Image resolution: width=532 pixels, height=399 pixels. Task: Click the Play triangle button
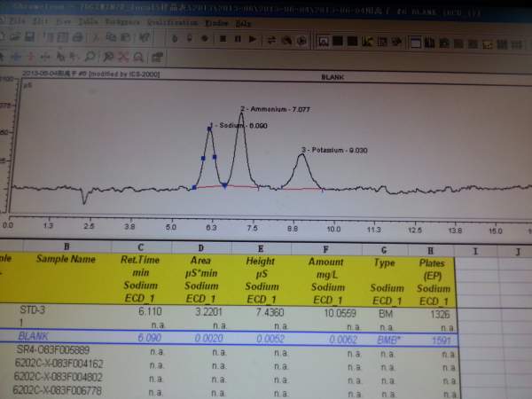click(x=253, y=39)
